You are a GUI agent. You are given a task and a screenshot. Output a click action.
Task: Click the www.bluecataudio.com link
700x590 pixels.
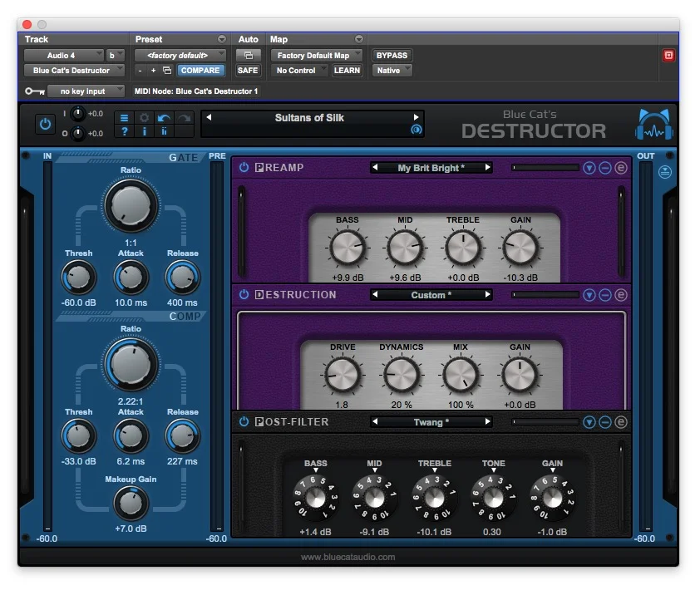348,557
